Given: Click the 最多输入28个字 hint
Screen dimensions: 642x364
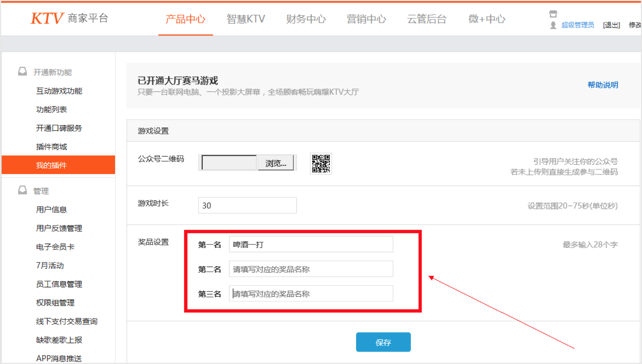Looking at the screenshot, I should pyautogui.click(x=590, y=245).
